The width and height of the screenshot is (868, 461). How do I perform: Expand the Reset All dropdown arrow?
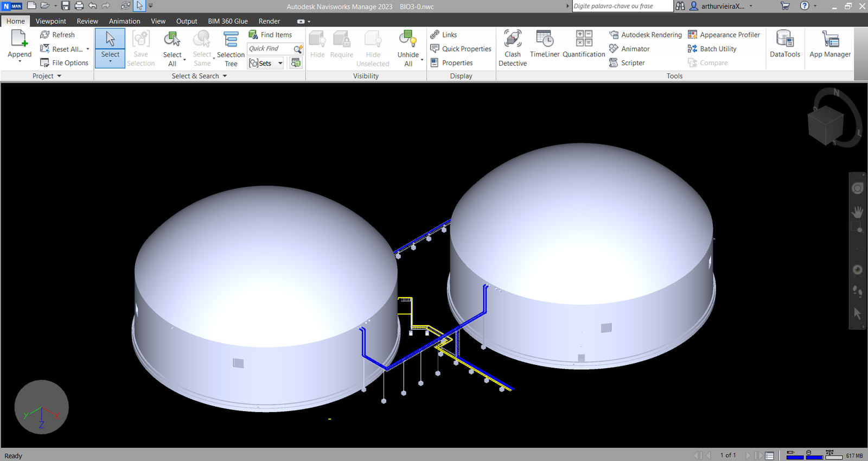88,49
